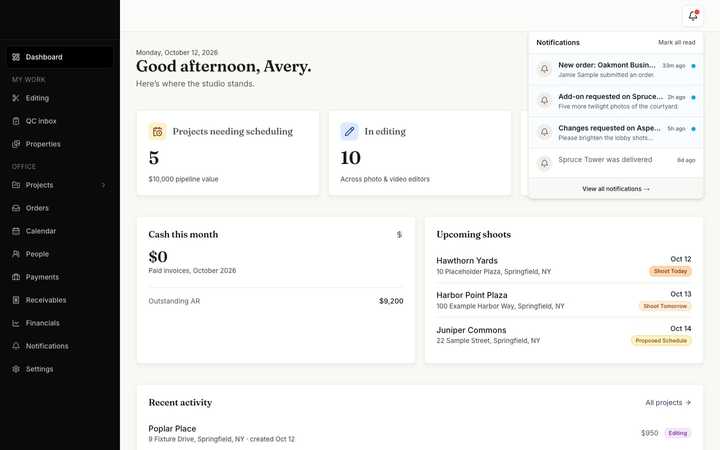
Task: Click the dollar icon on Cash this month
Action: pos(399,235)
